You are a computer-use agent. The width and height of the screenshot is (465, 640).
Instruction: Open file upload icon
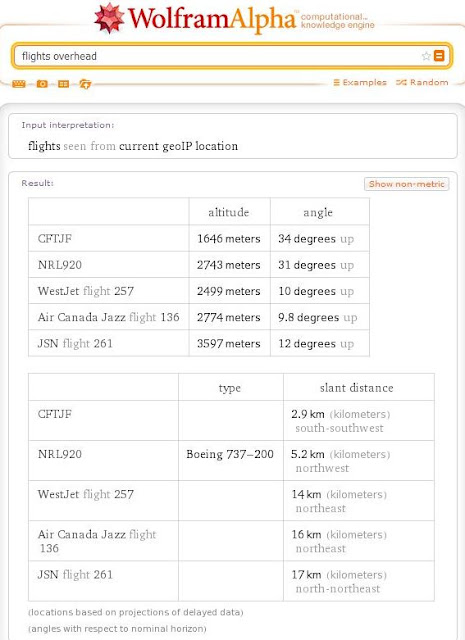[x=85, y=84]
